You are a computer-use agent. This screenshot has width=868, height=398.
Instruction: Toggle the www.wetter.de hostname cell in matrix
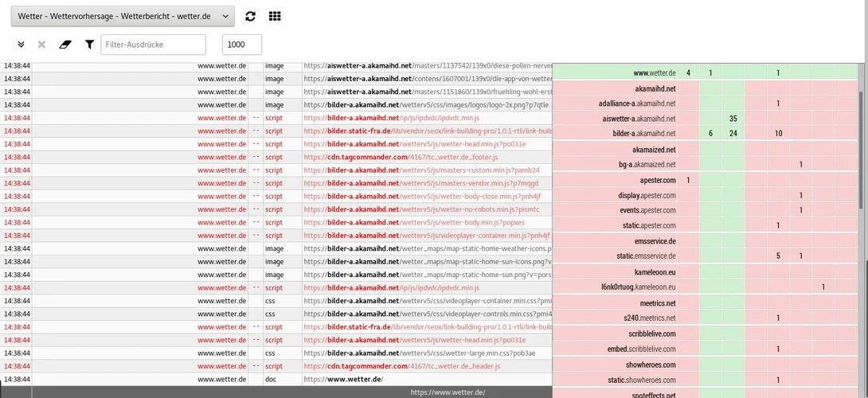click(615, 72)
